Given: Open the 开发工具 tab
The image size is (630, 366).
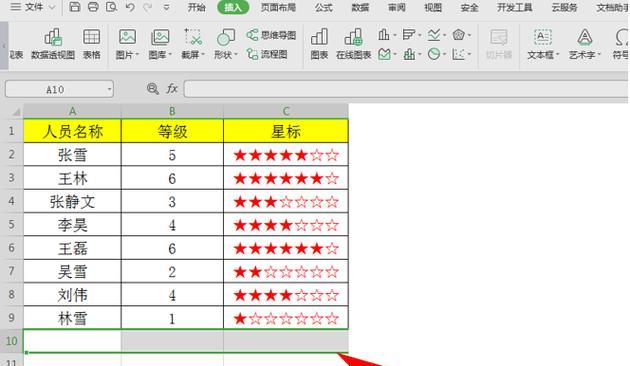Looking at the screenshot, I should coord(515,7).
